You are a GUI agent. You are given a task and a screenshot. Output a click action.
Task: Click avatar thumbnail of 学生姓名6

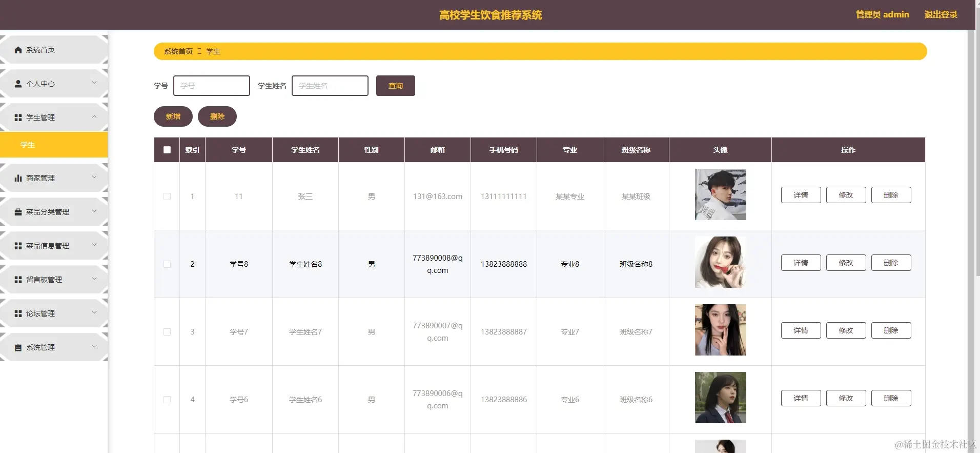tap(721, 398)
